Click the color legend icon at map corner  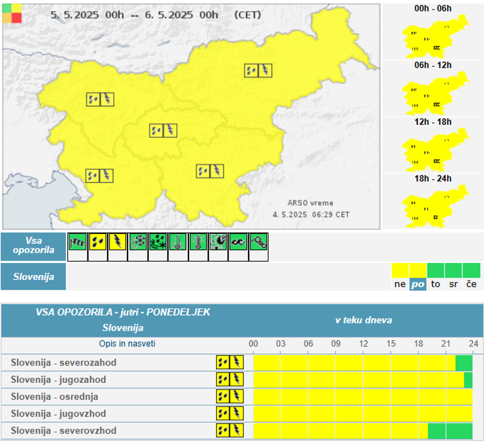(12, 13)
